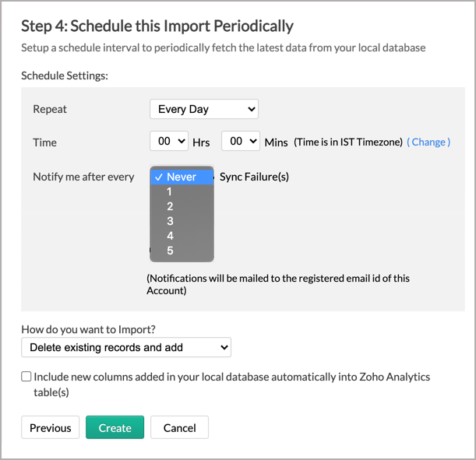Image resolution: width=476 pixels, height=460 pixels.
Task: Open the Repeat 'Every Day' dropdown
Action: coord(203,109)
